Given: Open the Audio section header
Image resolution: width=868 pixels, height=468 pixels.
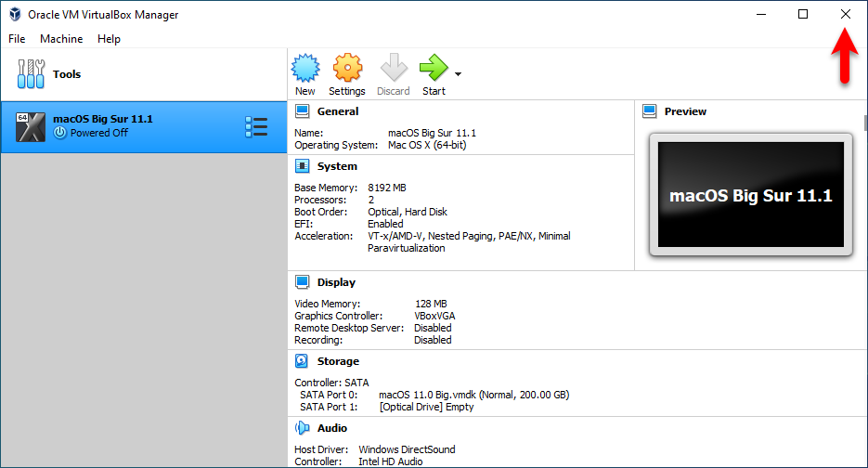Looking at the screenshot, I should pyautogui.click(x=332, y=428).
